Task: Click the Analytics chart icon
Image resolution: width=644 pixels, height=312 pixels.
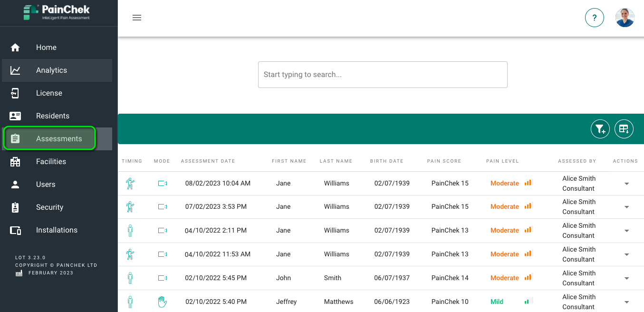Action: tap(15, 70)
